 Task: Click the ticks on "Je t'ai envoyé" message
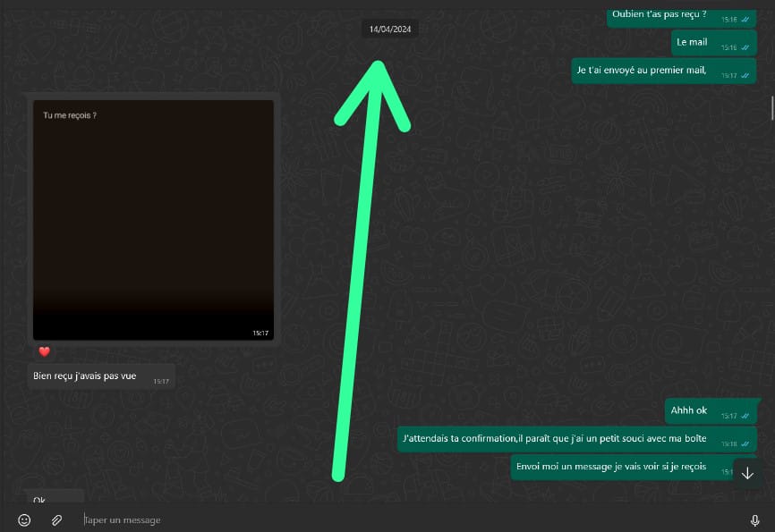(x=745, y=76)
